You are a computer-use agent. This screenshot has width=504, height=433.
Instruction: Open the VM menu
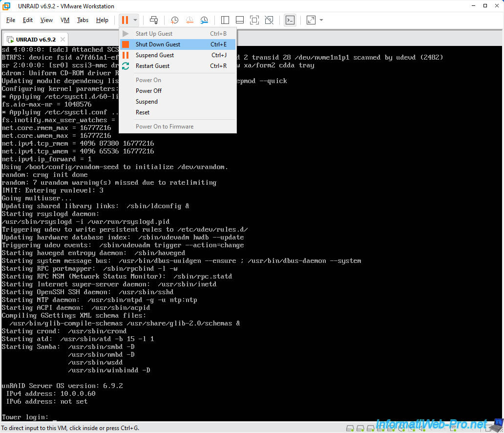point(65,20)
